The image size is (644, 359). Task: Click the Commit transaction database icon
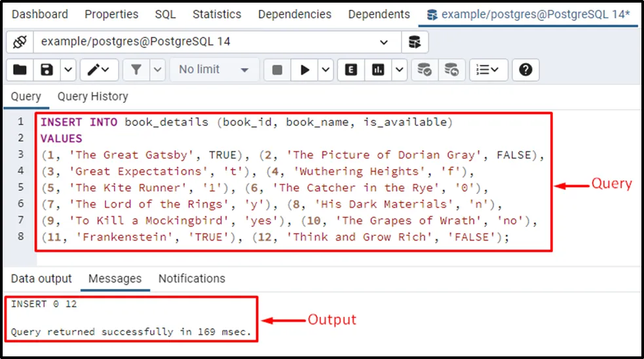[x=425, y=69]
